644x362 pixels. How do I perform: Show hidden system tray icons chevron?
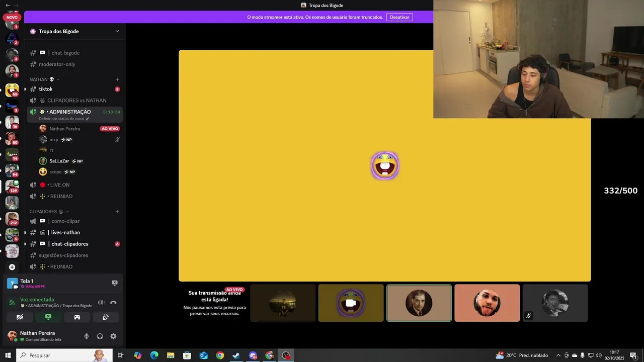click(x=558, y=355)
